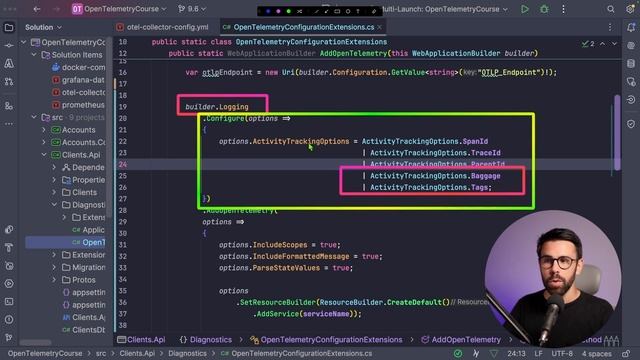Click the Debug (bug) button in toolbar

tap(544, 9)
